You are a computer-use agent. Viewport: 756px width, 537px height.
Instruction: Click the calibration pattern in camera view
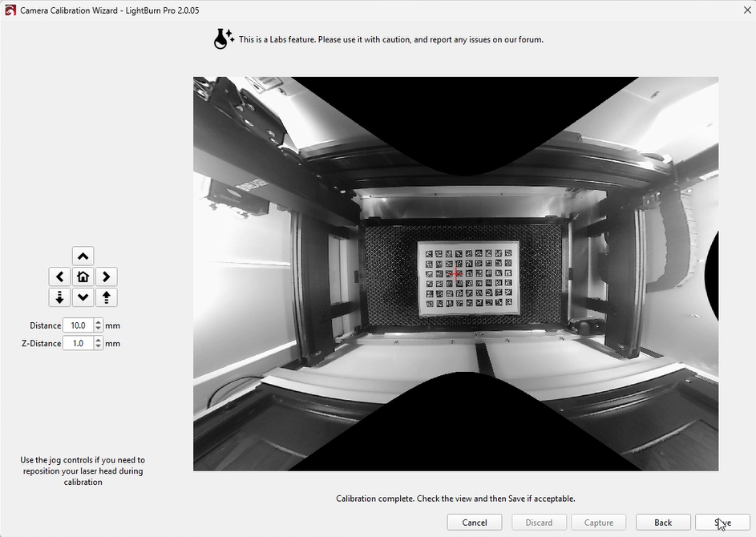pyautogui.click(x=468, y=277)
